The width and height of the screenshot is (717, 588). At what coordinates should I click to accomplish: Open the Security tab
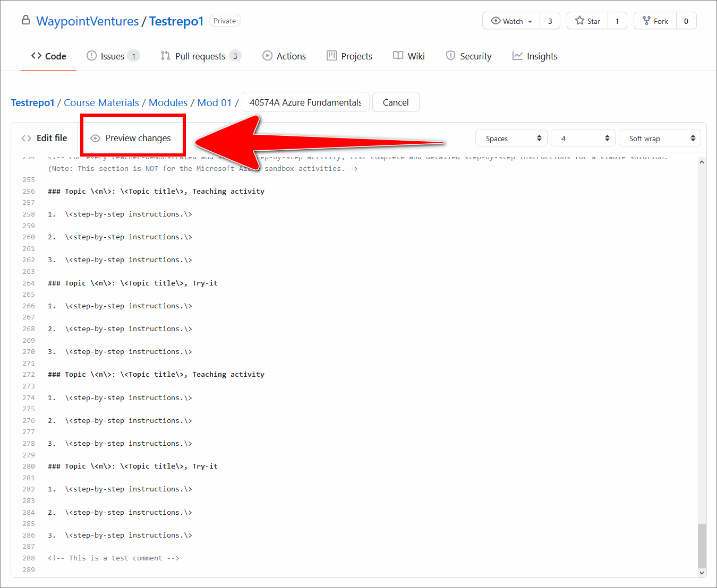point(468,56)
